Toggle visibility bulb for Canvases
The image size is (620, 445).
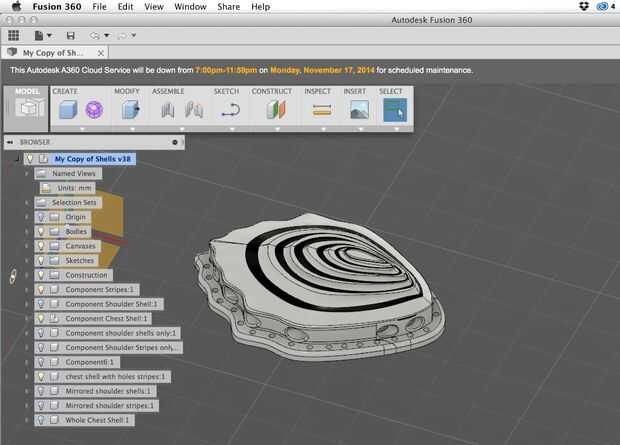41,246
